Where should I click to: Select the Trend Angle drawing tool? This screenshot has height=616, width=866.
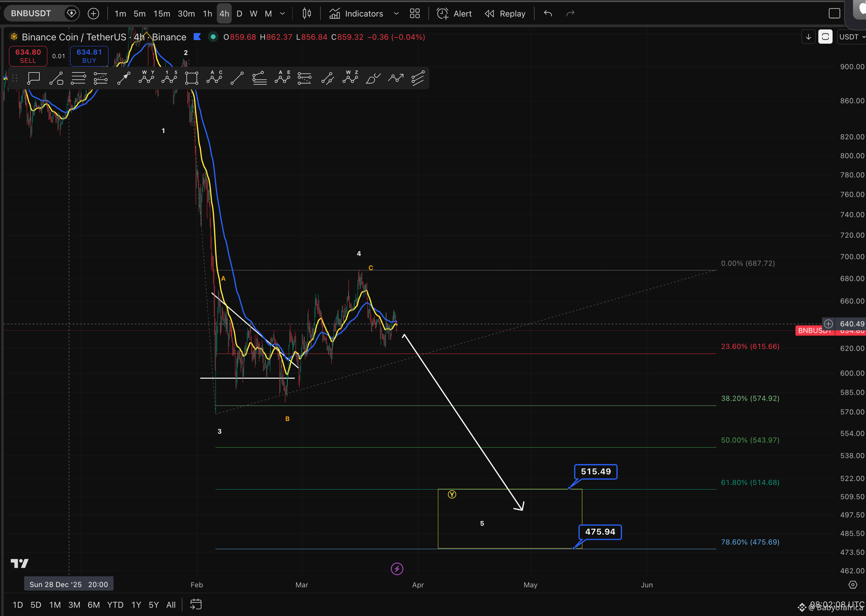pos(56,78)
